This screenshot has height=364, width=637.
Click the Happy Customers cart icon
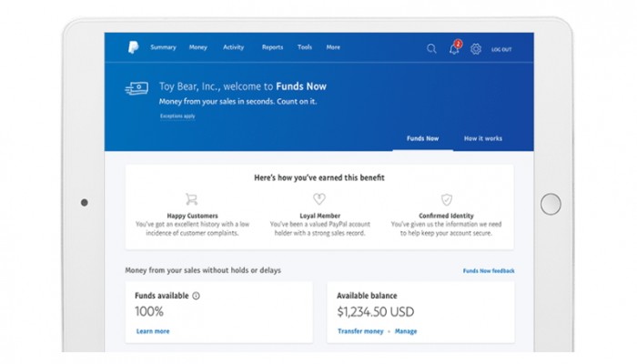coord(191,198)
